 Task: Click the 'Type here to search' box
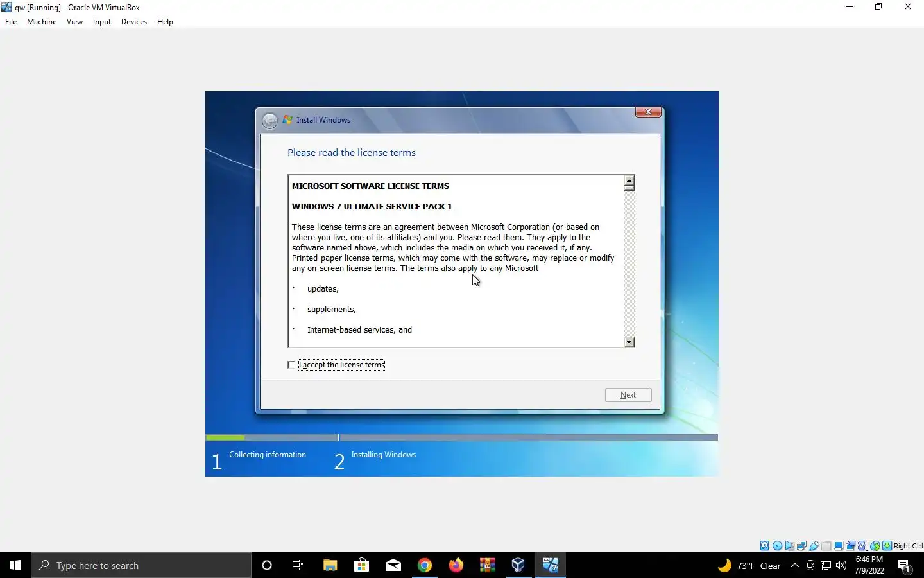pos(141,565)
